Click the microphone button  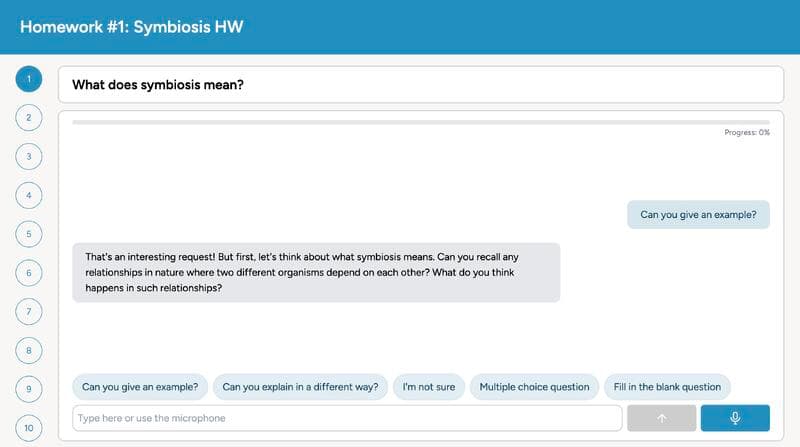point(735,418)
